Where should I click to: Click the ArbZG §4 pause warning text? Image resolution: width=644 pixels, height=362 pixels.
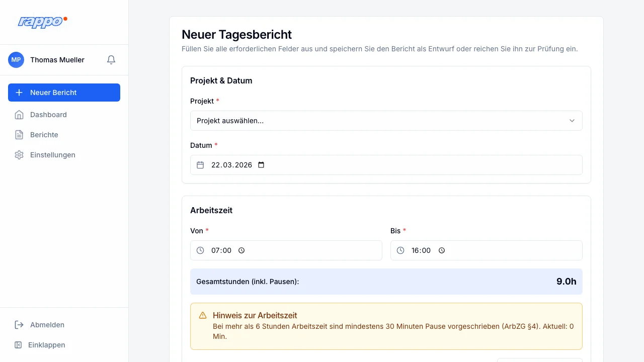[393, 331]
